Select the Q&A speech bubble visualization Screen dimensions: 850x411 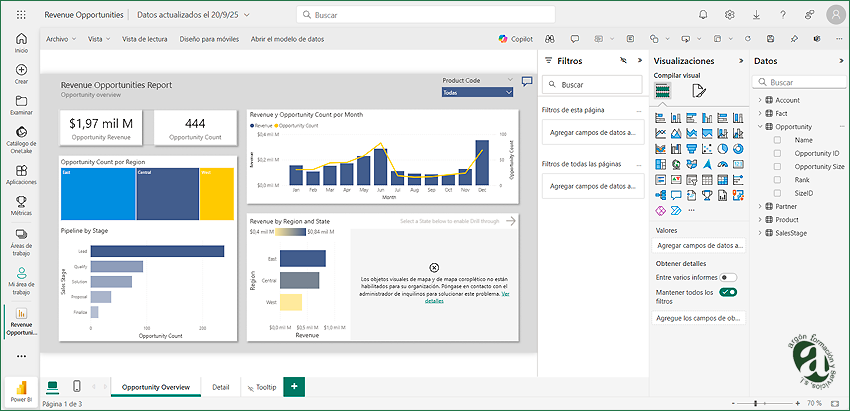pos(676,195)
